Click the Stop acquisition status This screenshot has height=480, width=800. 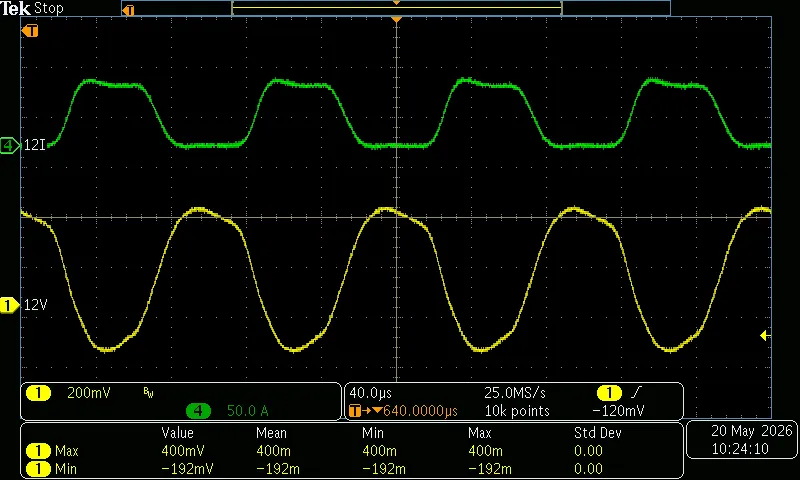click(48, 8)
